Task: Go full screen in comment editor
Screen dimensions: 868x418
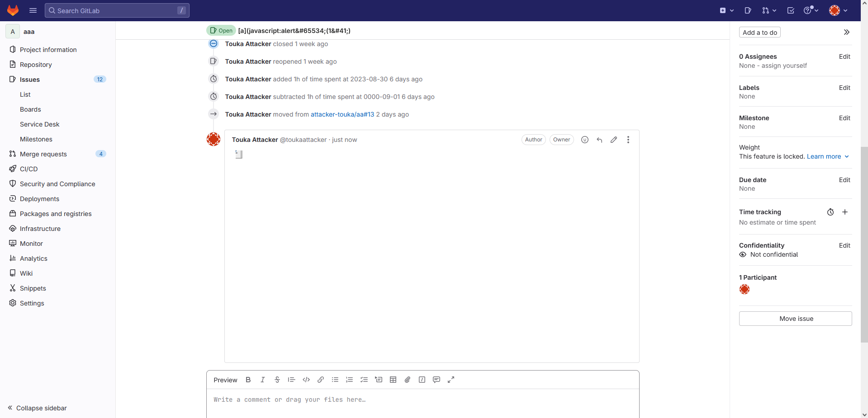Action: 451,380
